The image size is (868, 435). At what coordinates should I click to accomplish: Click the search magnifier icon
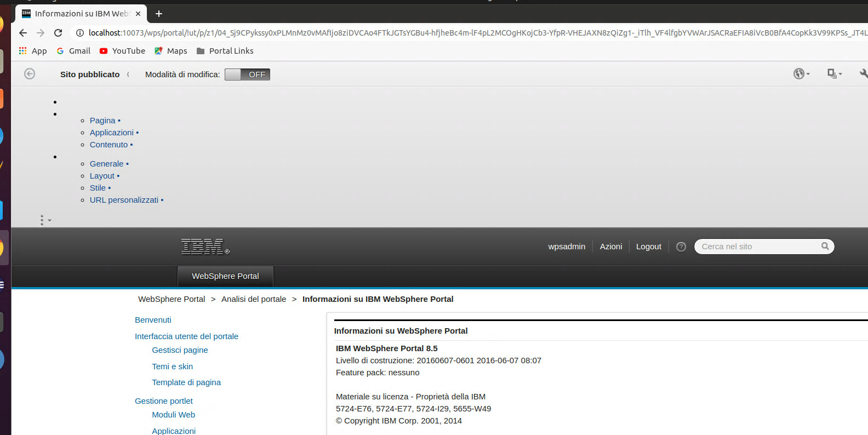825,247
